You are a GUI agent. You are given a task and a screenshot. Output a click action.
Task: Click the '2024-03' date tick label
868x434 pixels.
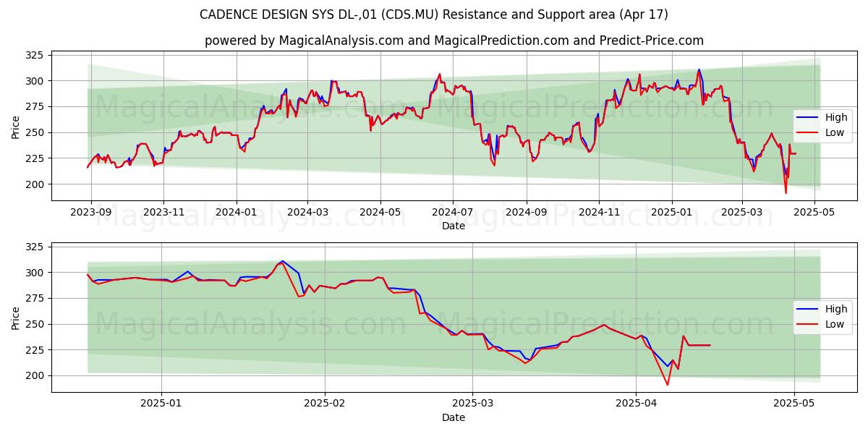coord(307,213)
